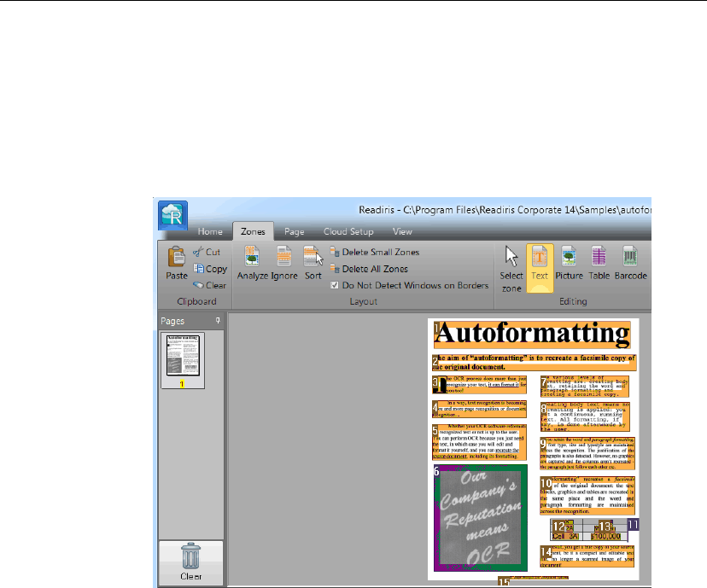Click Clear in the Clipboard group
The width and height of the screenshot is (707, 588).
click(210, 285)
